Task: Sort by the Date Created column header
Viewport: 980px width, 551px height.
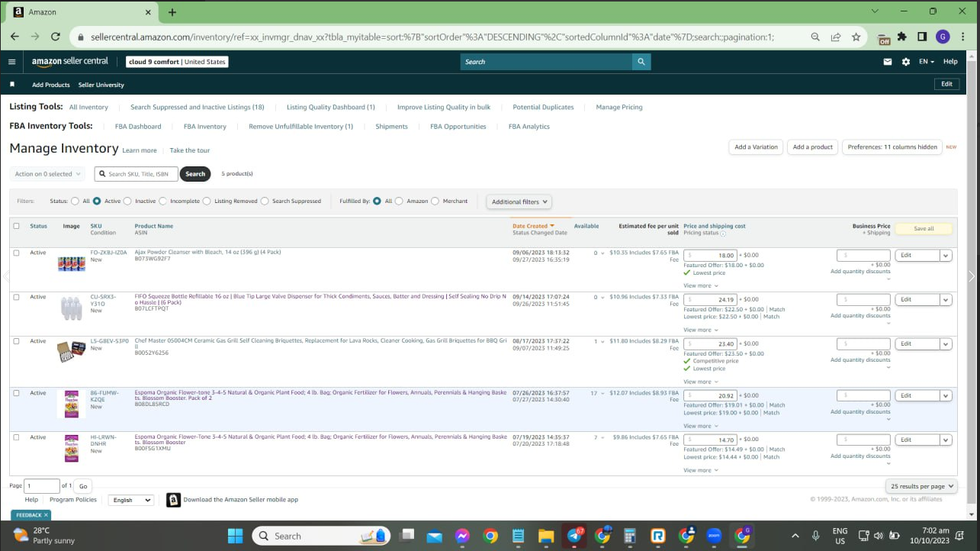Action: tap(533, 226)
